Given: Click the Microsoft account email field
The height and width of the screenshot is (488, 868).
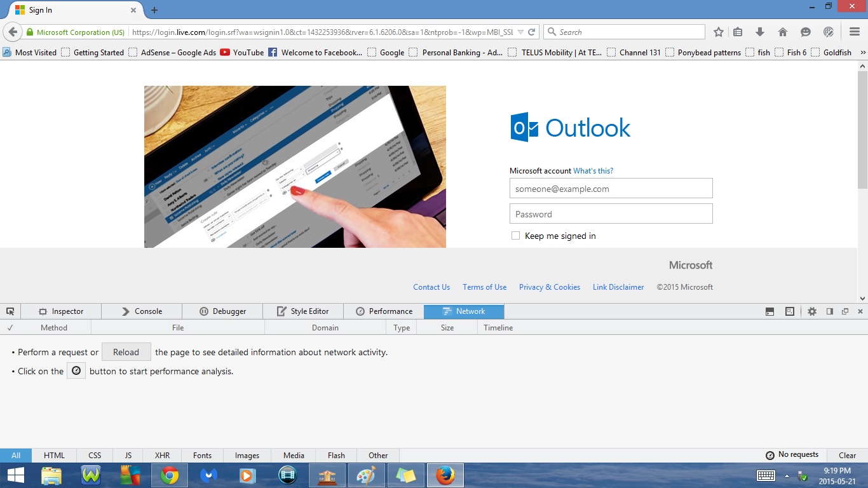Looking at the screenshot, I should tap(611, 189).
